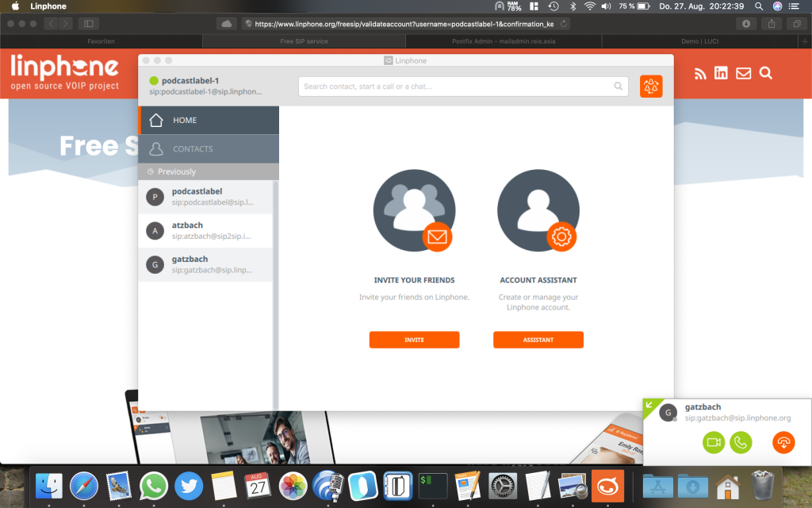The height and width of the screenshot is (508, 812).
Task: Accept audio call from gatzbach
Action: click(x=741, y=443)
